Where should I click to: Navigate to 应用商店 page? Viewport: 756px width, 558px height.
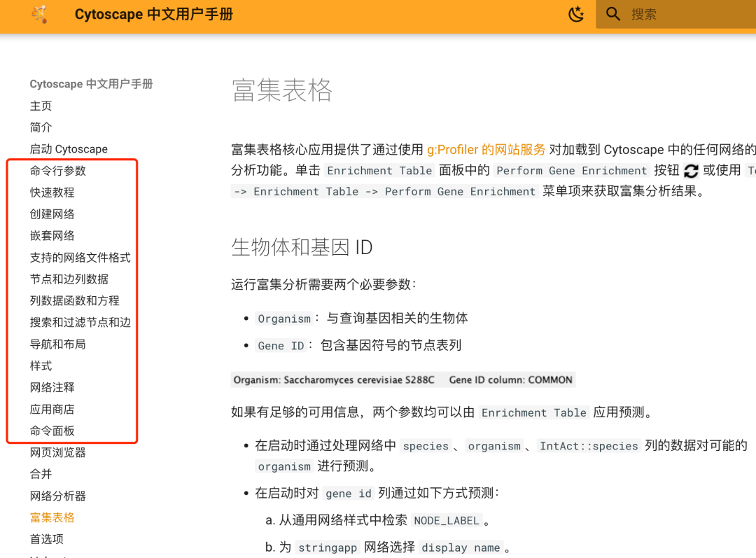tap(52, 410)
